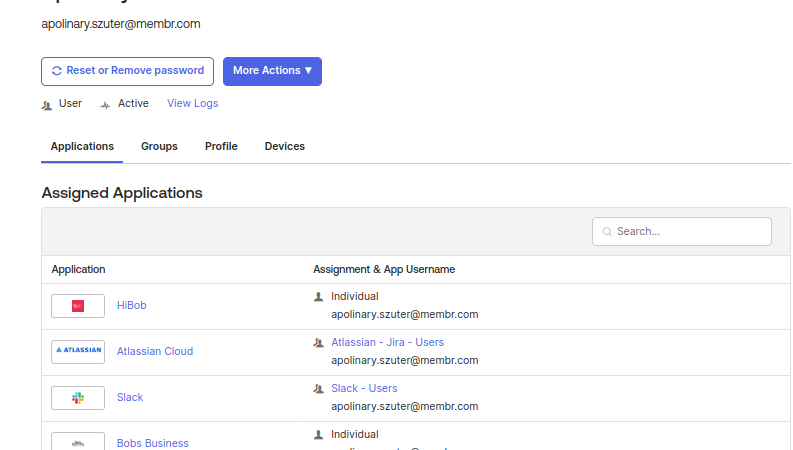Viewport: 793px width, 450px height.
Task: Click the Slack logo thumbnail
Action: [78, 398]
